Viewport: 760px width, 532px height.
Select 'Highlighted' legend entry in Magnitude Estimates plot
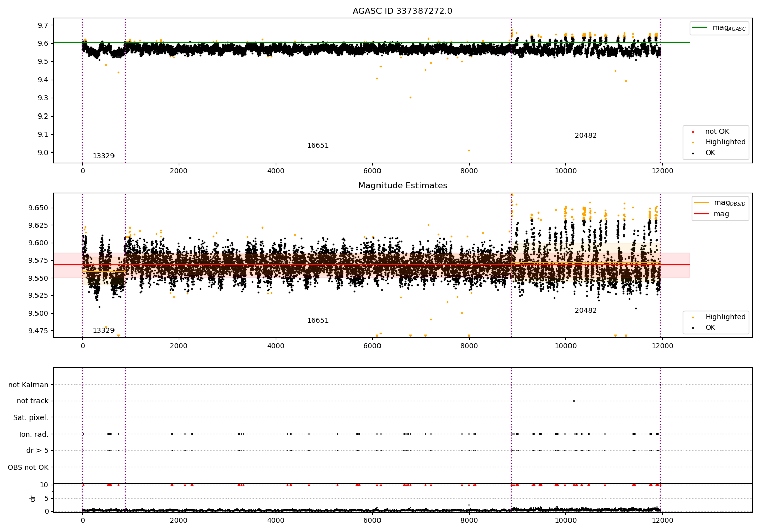726,317
